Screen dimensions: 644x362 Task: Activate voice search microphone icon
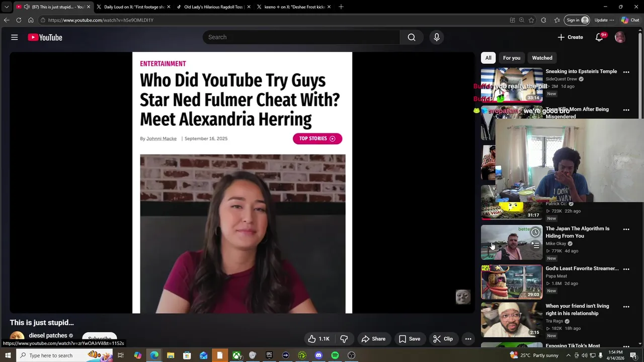point(437,37)
